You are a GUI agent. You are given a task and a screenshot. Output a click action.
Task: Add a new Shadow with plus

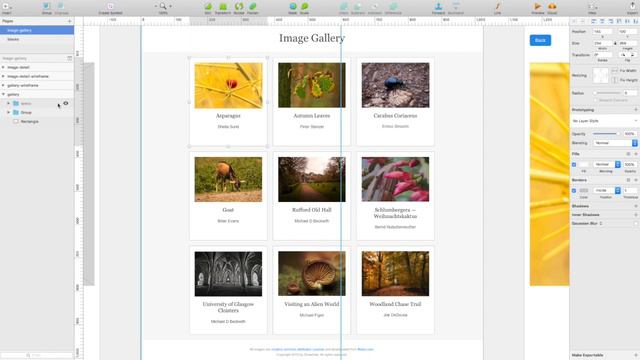(x=636, y=206)
